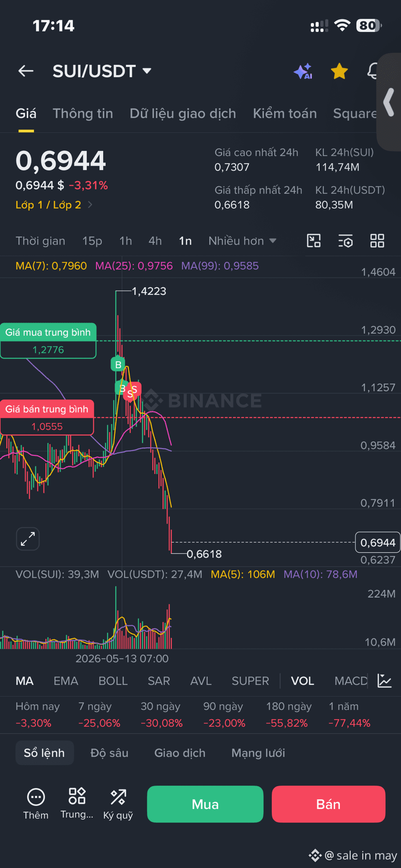This screenshot has height=868, width=401.
Task: Open the price alert bell icon
Action: [x=372, y=71]
